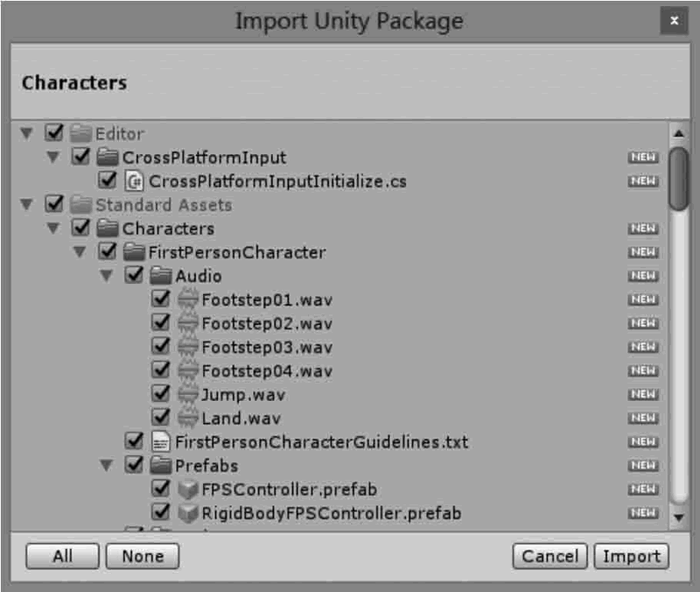Collapse the Audio folder arrow
This screenshot has width=700, height=592.
click(x=107, y=276)
